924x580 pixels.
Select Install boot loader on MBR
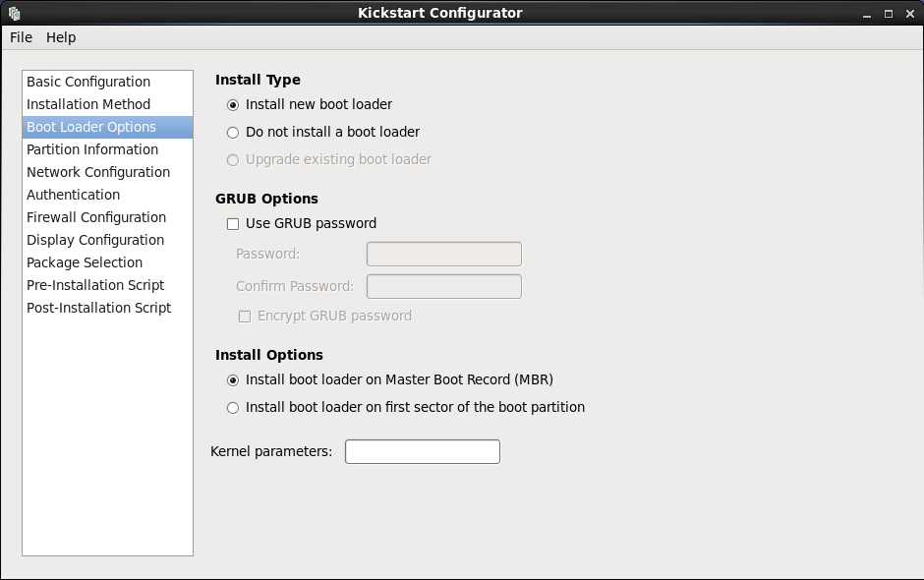(233, 379)
